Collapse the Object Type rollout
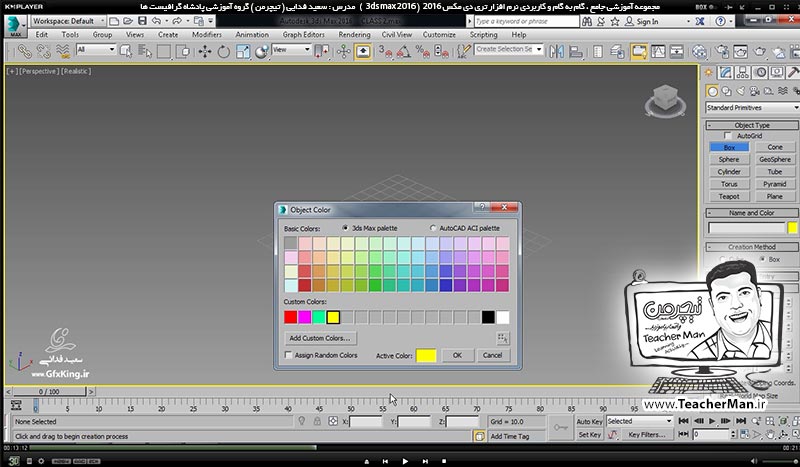This screenshot has height=467, width=800. tap(752, 125)
